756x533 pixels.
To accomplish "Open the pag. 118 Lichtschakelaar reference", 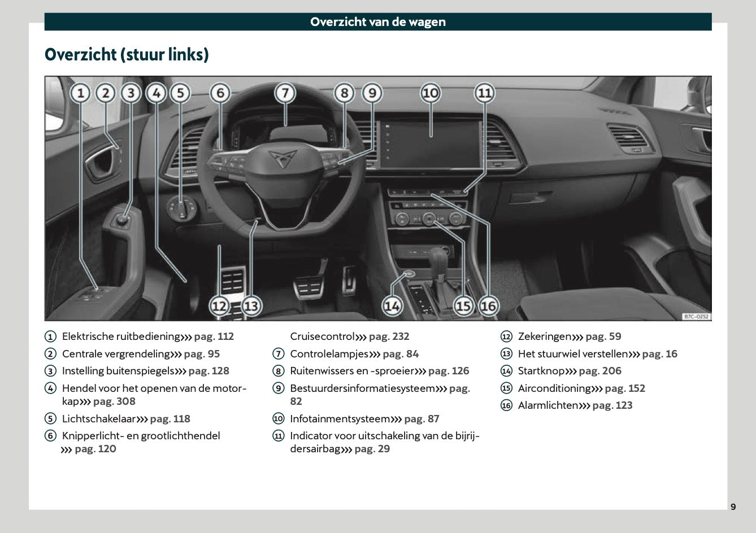I will 170,419.
